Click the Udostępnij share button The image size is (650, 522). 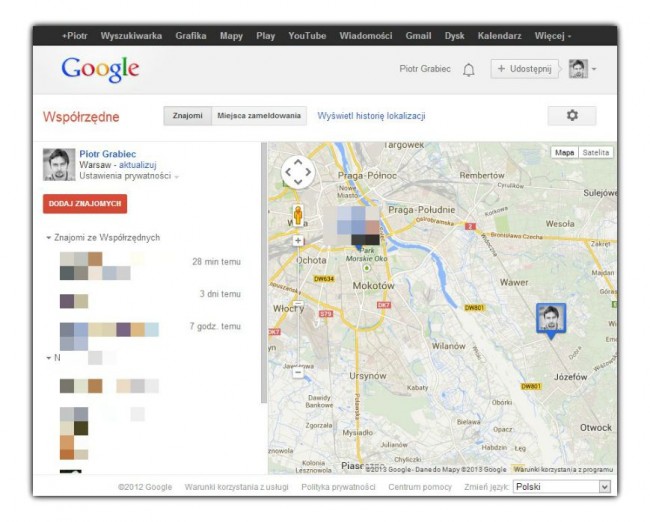[x=525, y=69]
